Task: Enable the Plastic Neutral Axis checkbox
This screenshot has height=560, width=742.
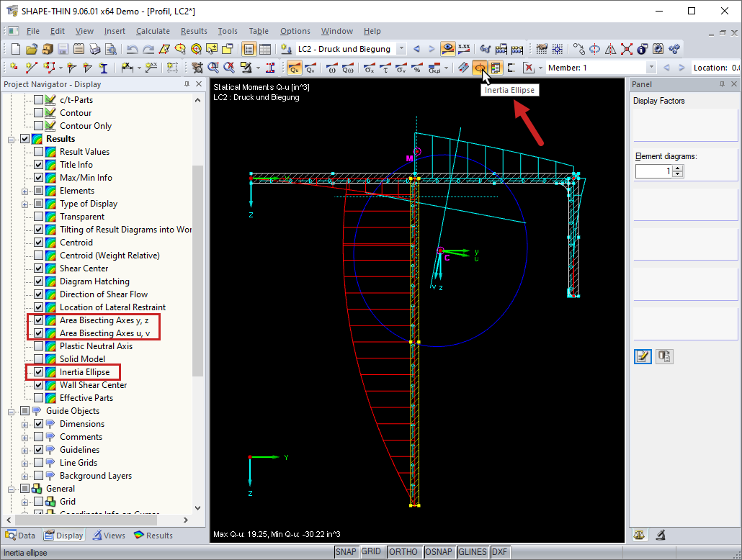Action: click(x=39, y=346)
